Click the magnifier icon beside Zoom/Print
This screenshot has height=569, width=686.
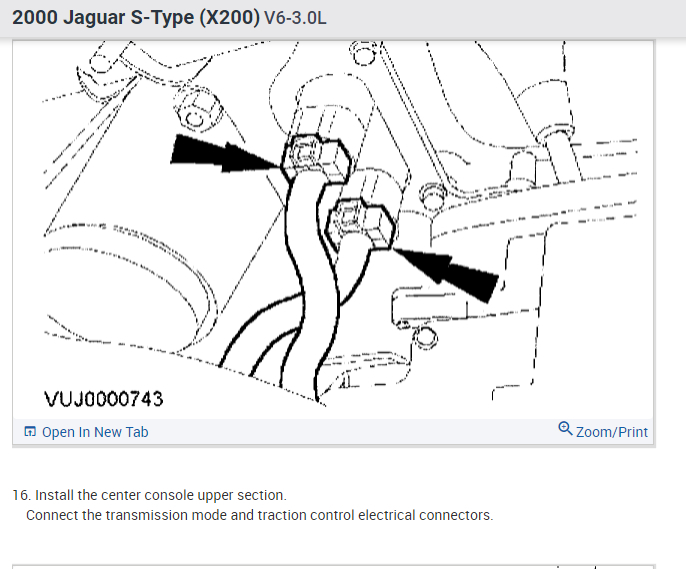[x=565, y=429]
